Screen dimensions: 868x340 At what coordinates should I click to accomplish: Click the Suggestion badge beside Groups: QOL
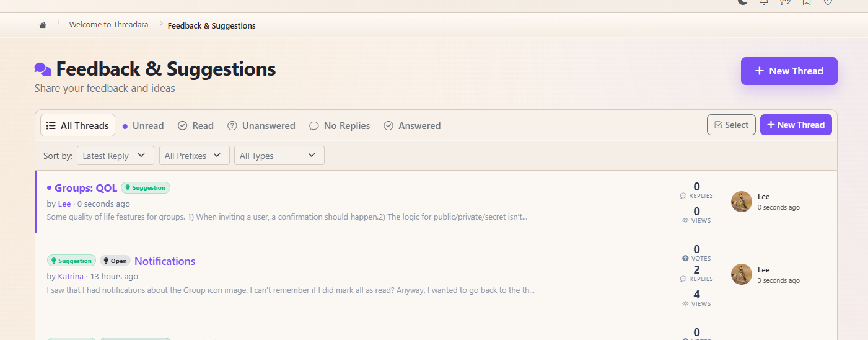[x=146, y=187]
